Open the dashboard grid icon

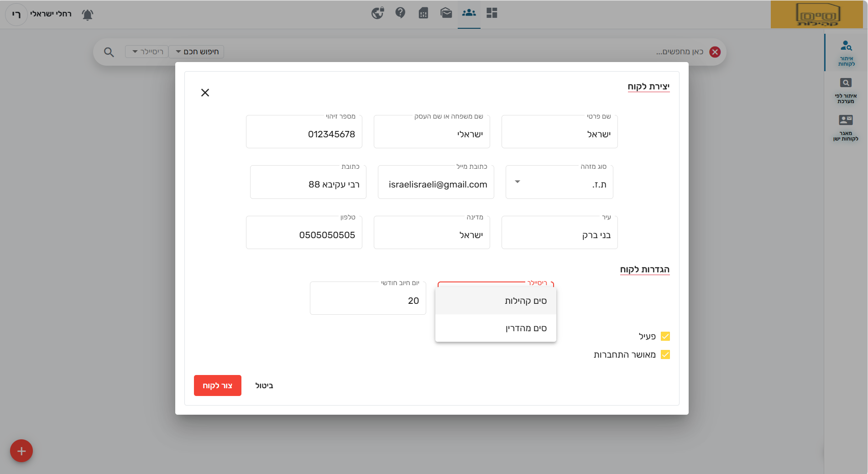(492, 13)
